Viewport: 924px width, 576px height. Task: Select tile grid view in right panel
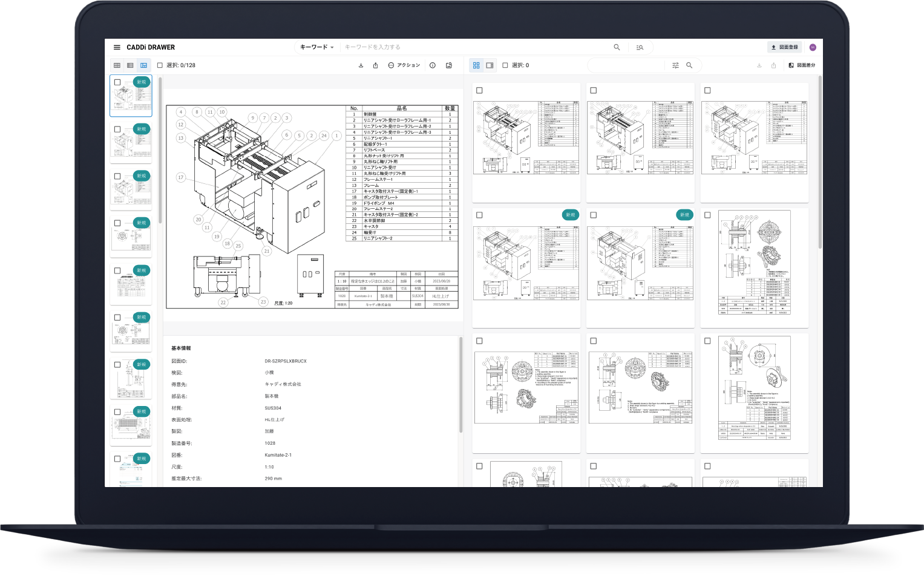point(476,65)
